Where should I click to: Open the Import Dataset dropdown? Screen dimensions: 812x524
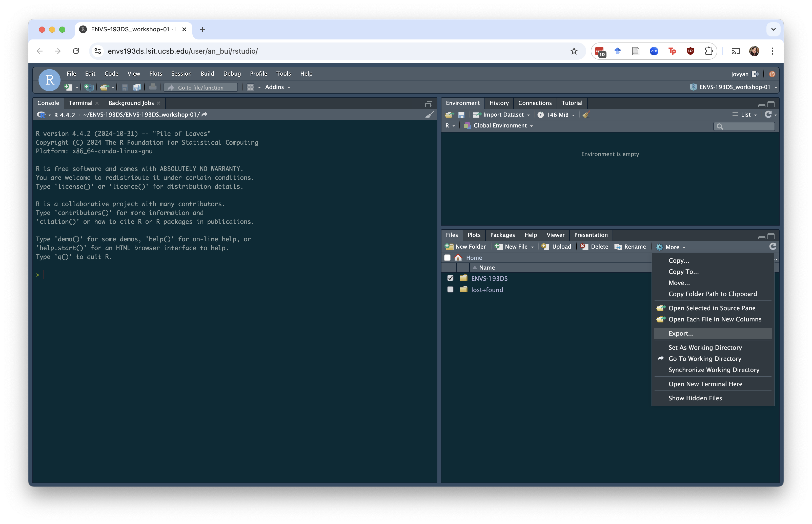pos(502,115)
